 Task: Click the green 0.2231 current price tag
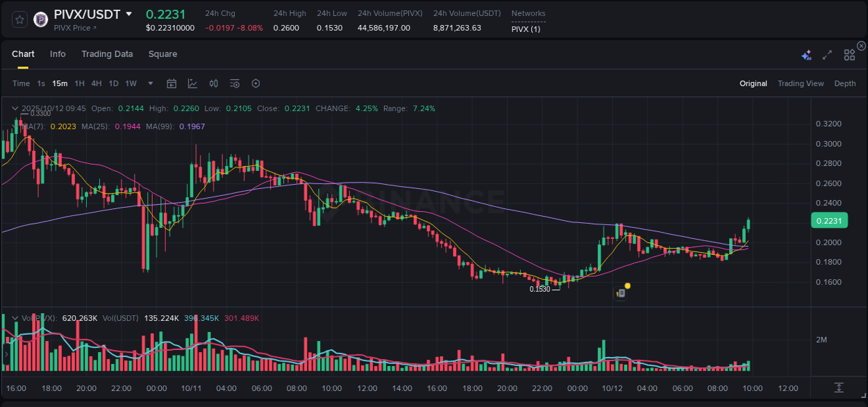tap(829, 220)
